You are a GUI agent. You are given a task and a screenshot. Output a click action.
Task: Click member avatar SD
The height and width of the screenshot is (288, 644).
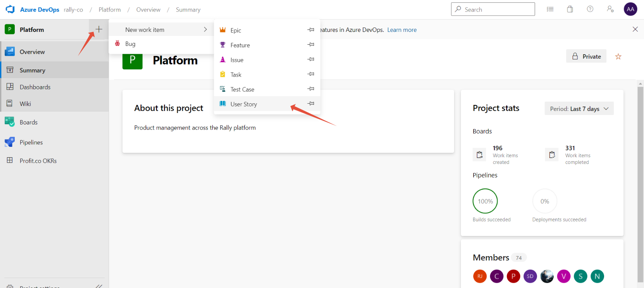tap(530, 276)
